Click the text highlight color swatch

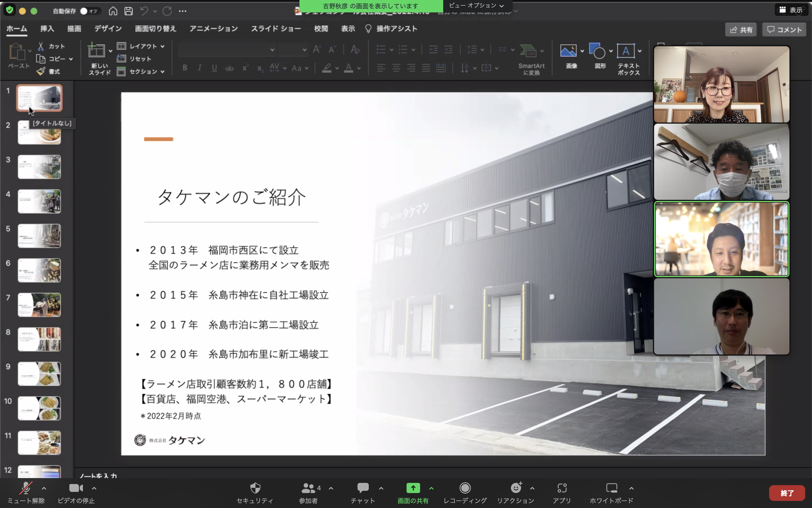(x=327, y=68)
